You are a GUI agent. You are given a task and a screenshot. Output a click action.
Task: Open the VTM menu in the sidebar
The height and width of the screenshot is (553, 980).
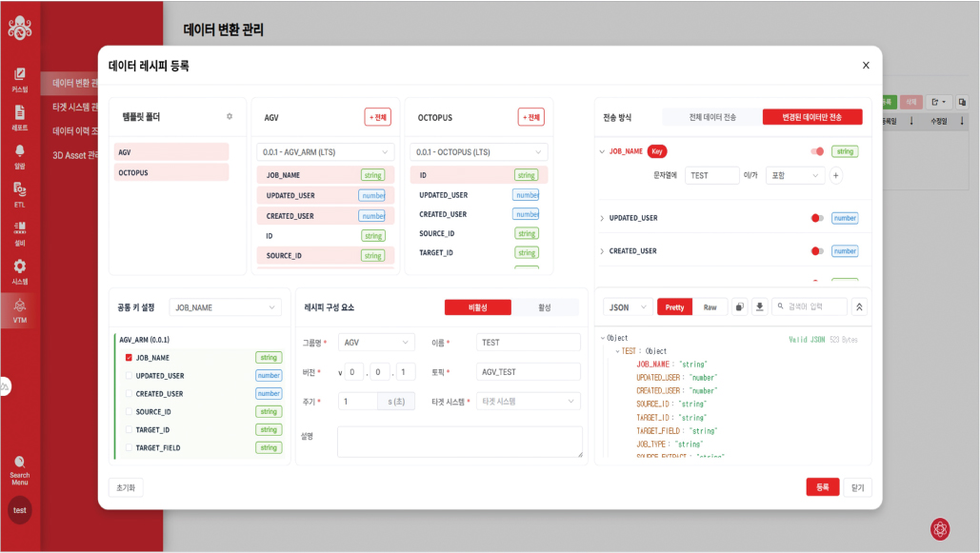pyautogui.click(x=20, y=310)
